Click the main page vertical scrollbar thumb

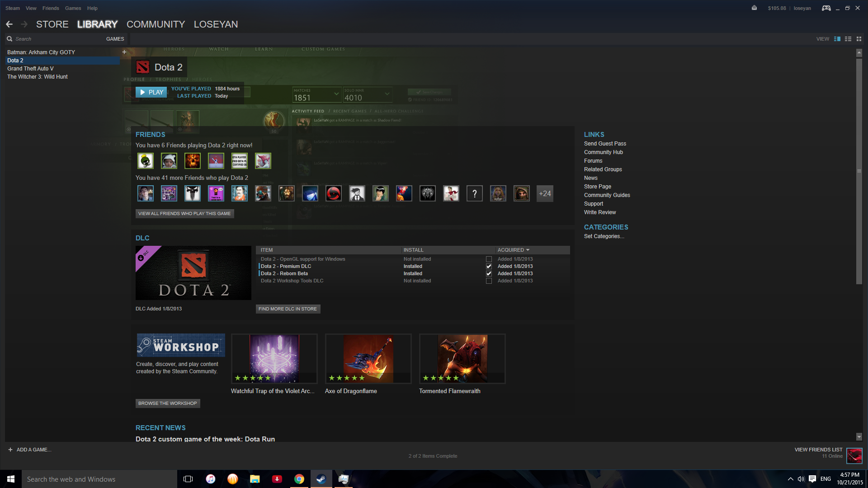tap(859, 171)
